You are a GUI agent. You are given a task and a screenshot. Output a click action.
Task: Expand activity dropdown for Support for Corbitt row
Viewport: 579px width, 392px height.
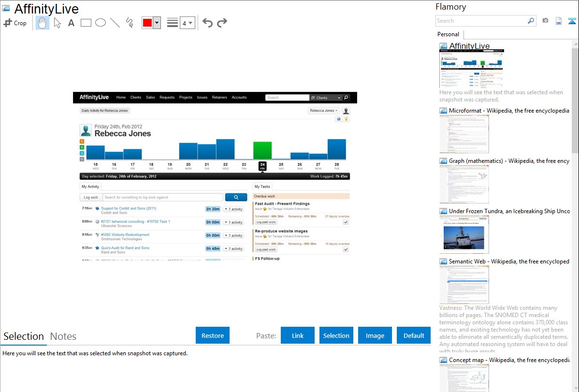234,209
